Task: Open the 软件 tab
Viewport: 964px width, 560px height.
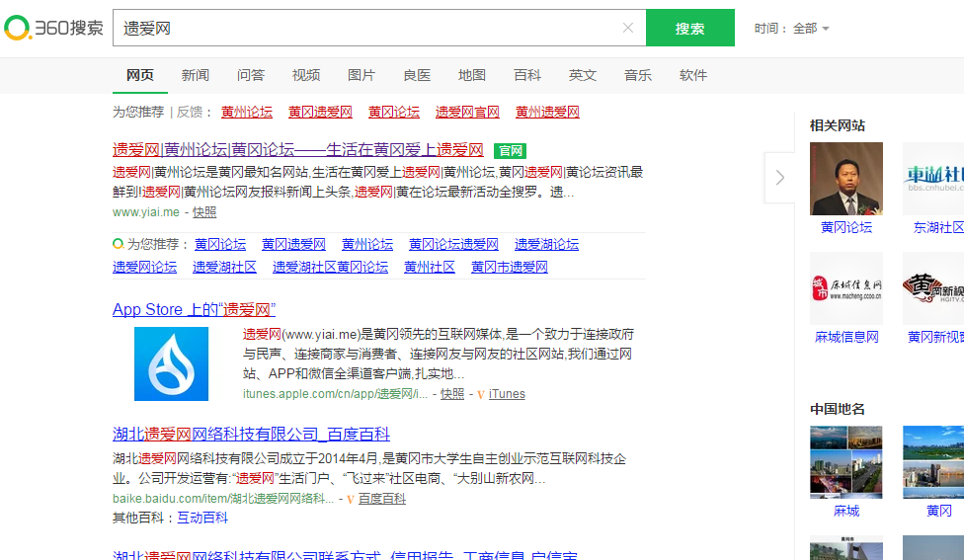Action: pyautogui.click(x=693, y=76)
